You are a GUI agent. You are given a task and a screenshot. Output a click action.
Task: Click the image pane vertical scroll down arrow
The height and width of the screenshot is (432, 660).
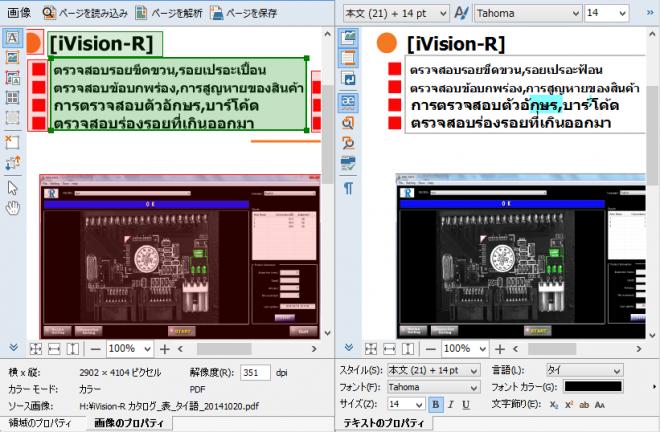point(328,333)
